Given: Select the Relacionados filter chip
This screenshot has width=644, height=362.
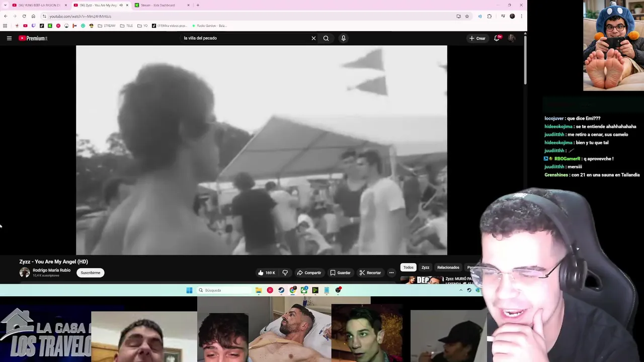Looking at the screenshot, I should (x=448, y=267).
